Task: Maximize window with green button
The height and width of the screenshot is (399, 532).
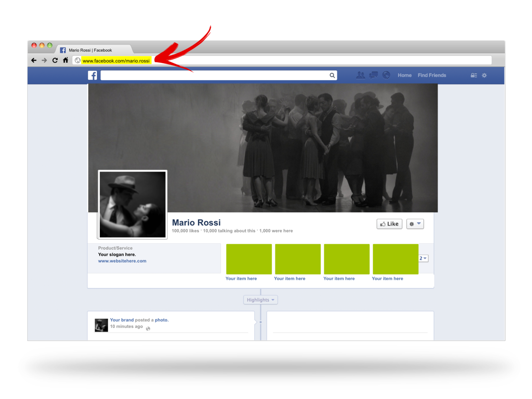Action: tap(50, 45)
